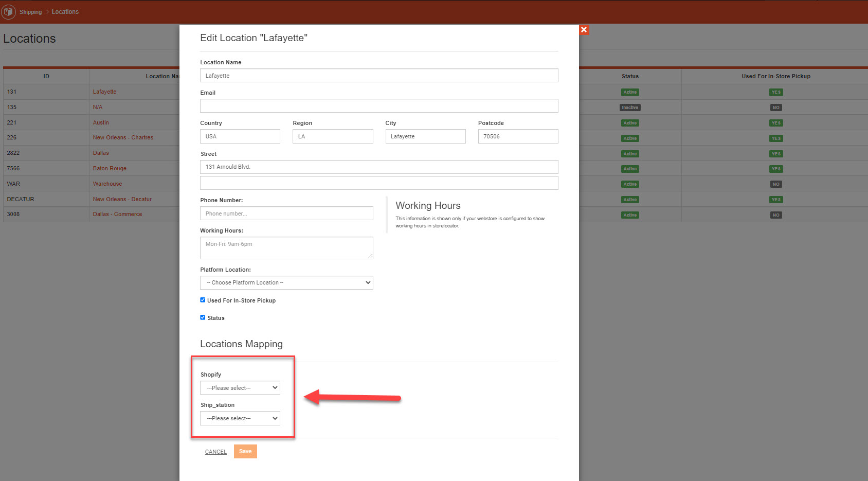
Task: Click the Postcode field showing 70506
Action: coord(518,136)
